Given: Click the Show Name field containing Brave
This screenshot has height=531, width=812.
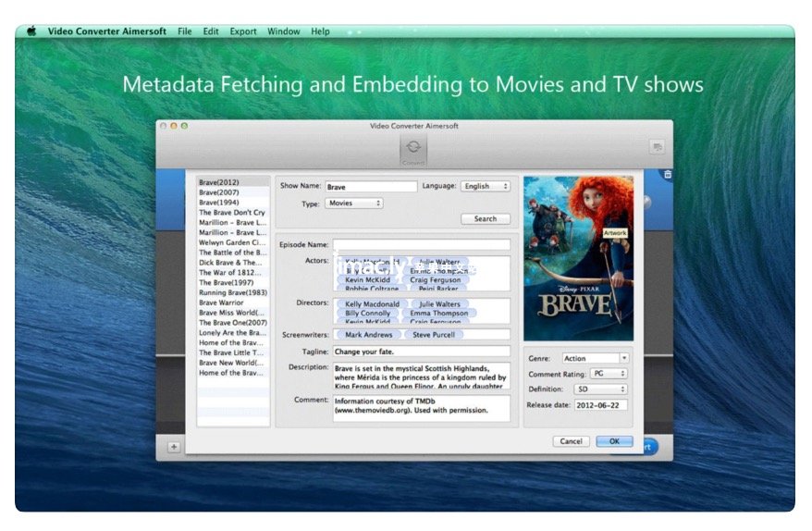Looking at the screenshot, I should 371,187.
